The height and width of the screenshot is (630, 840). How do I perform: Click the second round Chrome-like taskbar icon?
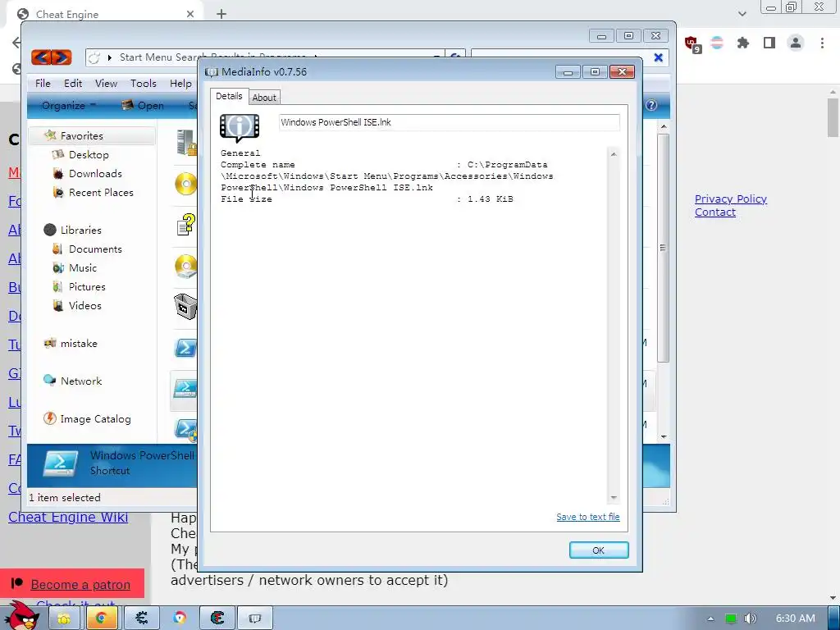180,619
